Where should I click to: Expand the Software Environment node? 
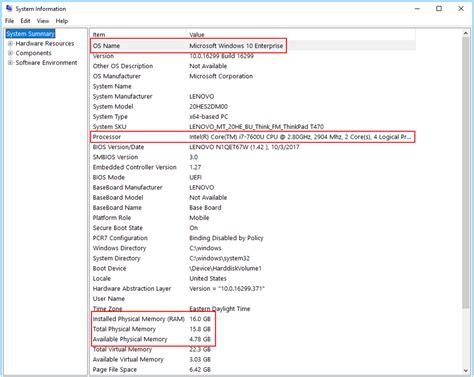[x=10, y=63]
